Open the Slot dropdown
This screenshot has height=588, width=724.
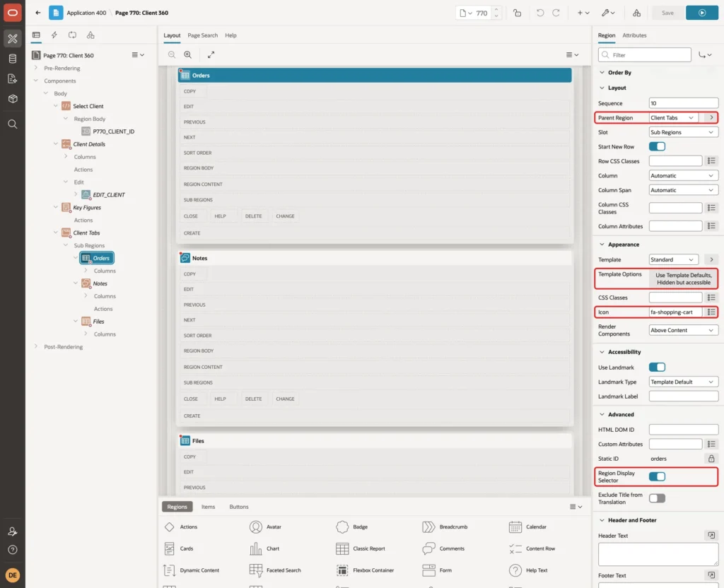click(683, 132)
